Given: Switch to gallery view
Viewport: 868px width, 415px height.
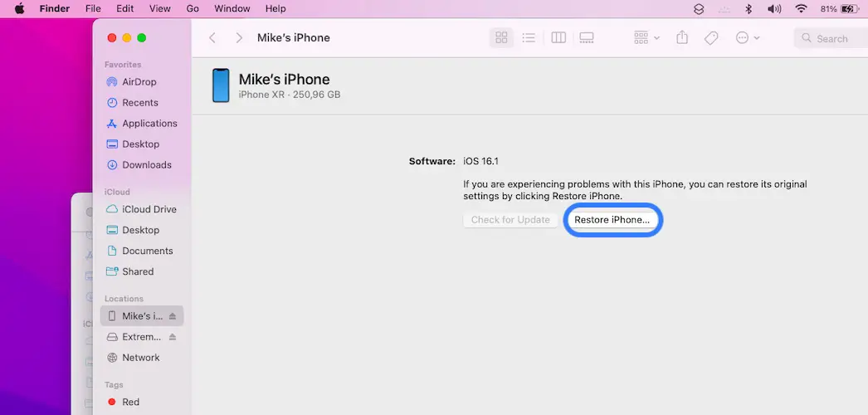Looking at the screenshot, I should [x=587, y=38].
